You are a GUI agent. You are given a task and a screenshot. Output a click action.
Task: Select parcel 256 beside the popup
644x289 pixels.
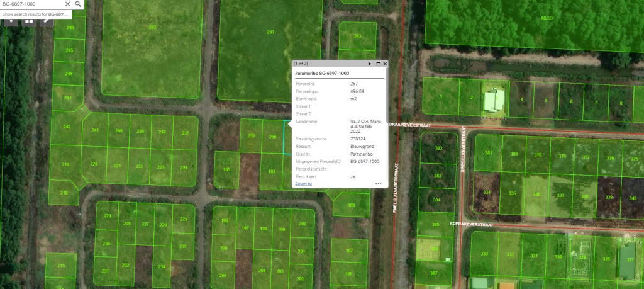(272, 136)
